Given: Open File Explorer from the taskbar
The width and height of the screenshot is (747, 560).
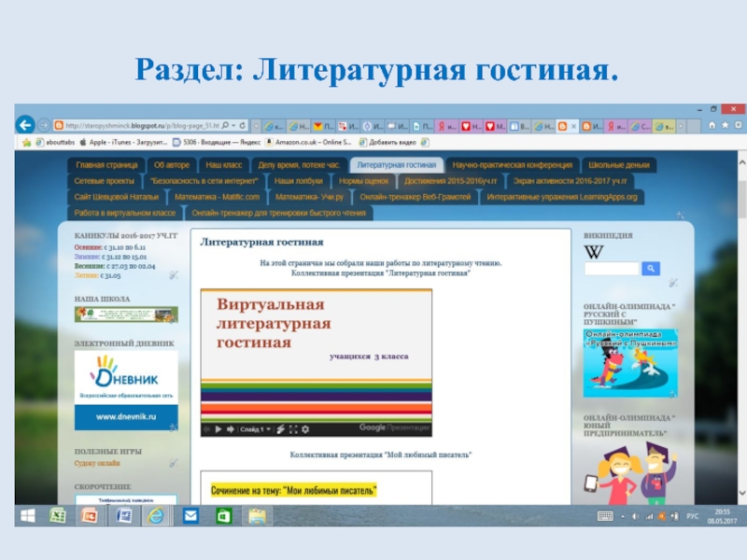Looking at the screenshot, I should (258, 516).
